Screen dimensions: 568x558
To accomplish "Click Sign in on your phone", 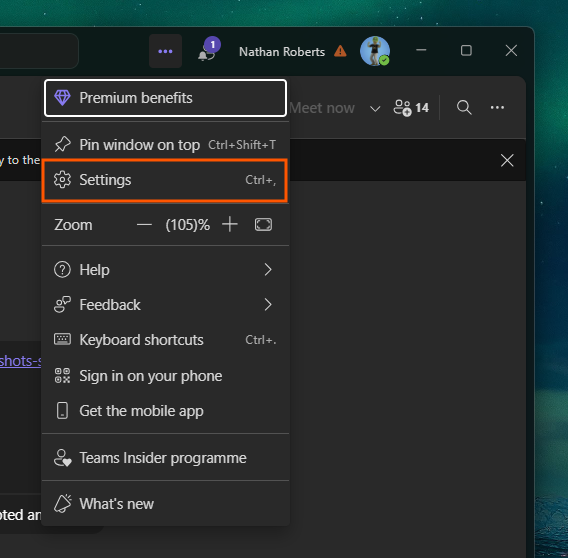I will [x=165, y=376].
